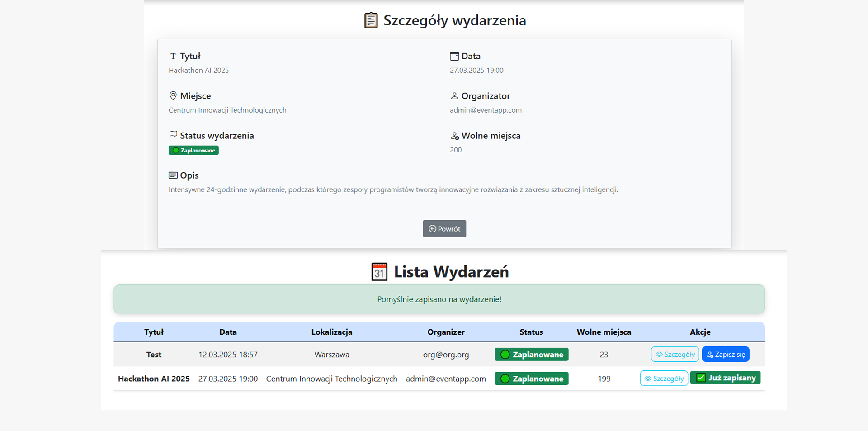Click the Lokalizacja column header

tap(332, 332)
